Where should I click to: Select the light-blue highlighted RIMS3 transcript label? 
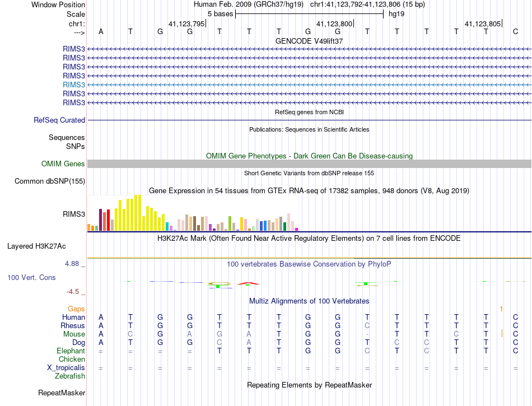click(74, 85)
